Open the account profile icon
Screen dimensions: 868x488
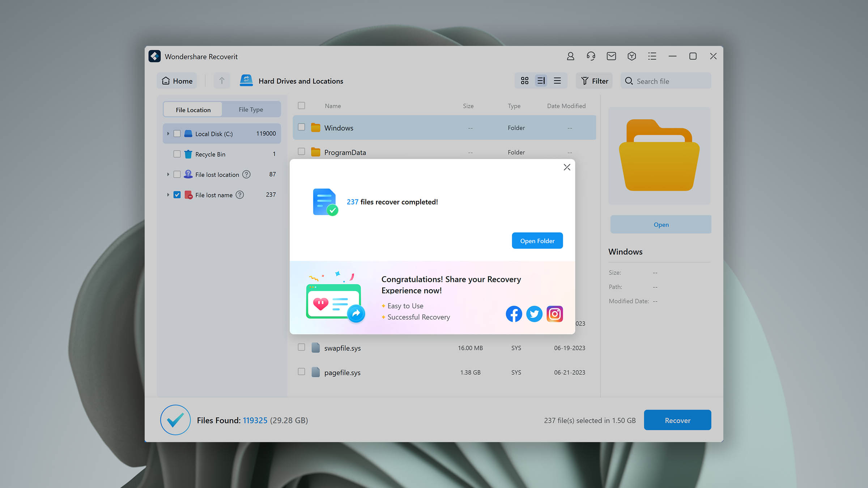pyautogui.click(x=570, y=56)
